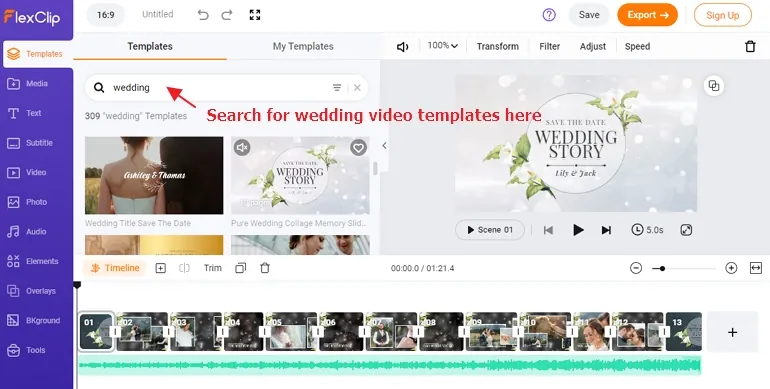Click the timeline zoom slider handle
The image size is (770, 389).
(x=662, y=268)
